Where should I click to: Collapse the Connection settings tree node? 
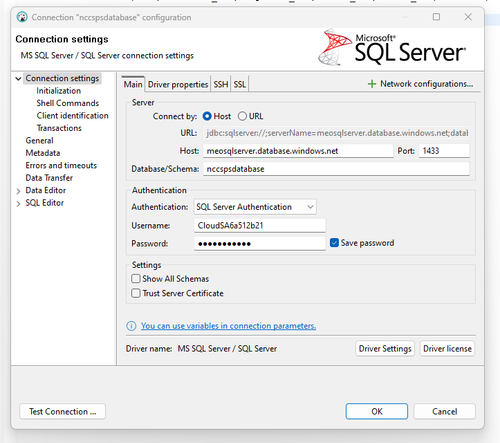tap(19, 79)
